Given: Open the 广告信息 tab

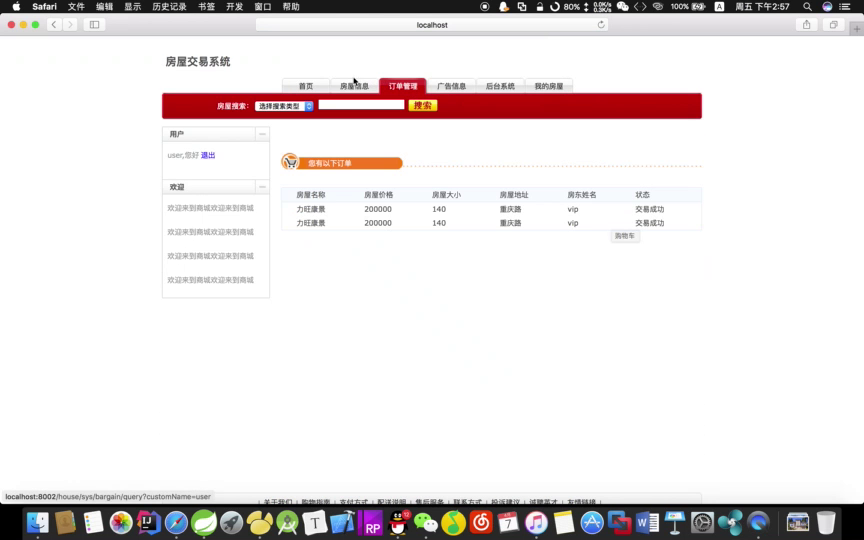Looking at the screenshot, I should 451,86.
